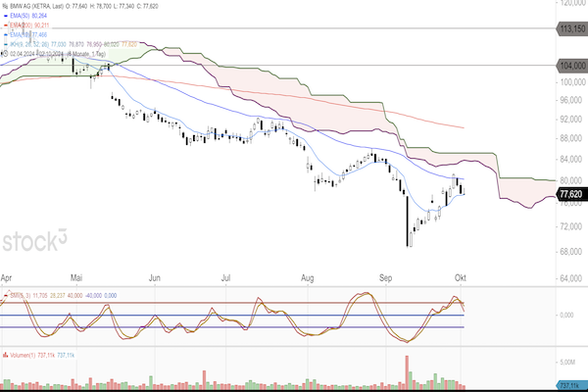Click the Jun label on time axis
588x392 pixels.
(x=155, y=278)
